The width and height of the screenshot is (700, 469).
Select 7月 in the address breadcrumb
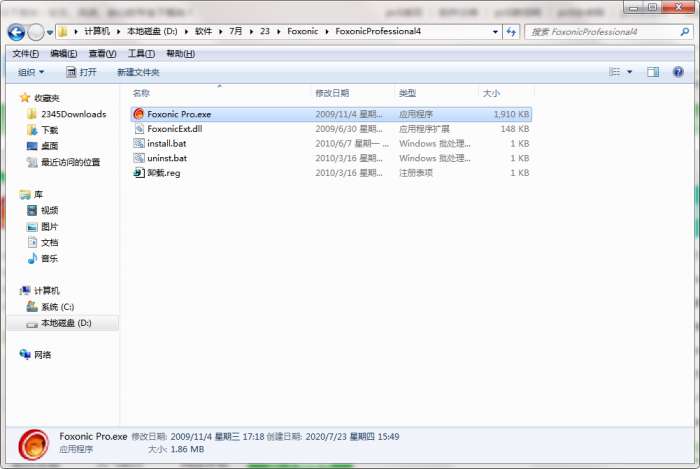click(x=236, y=31)
